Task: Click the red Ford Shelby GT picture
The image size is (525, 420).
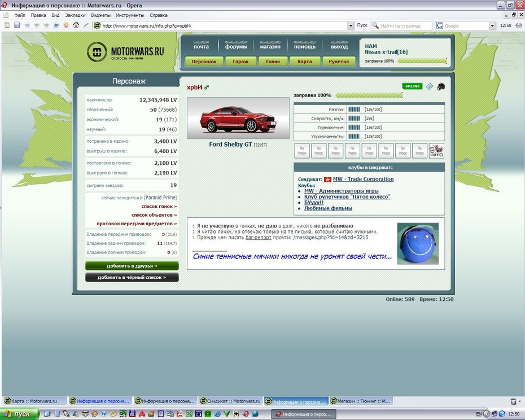Action: coord(238,118)
